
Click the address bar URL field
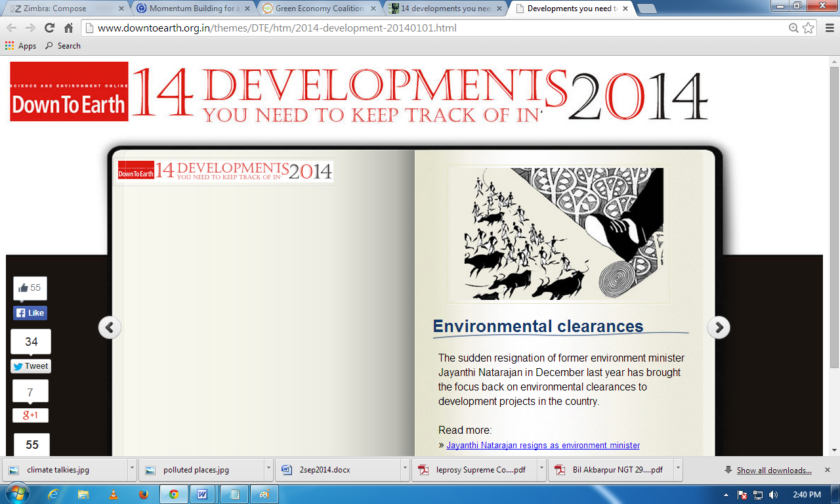[433, 28]
